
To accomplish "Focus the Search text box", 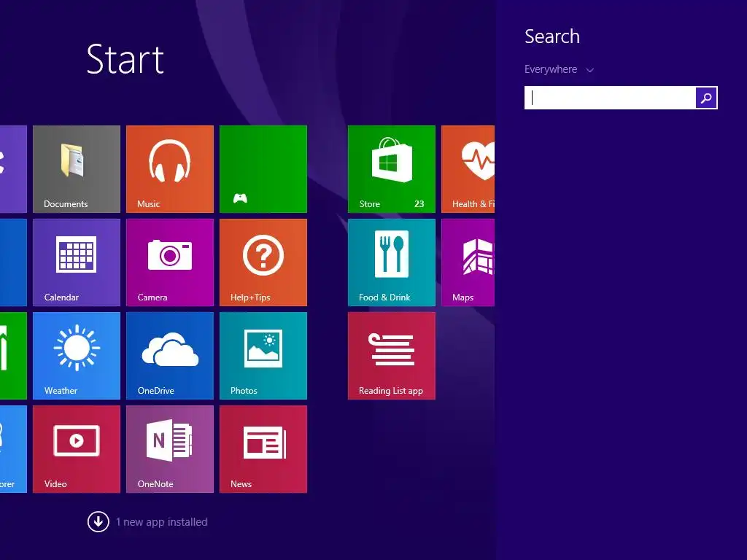I will click(x=610, y=98).
